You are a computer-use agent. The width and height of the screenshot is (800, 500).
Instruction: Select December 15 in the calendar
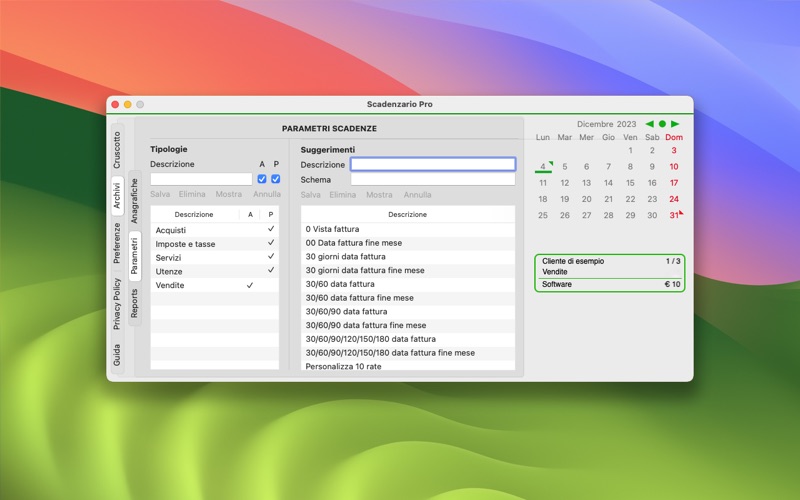(630, 183)
